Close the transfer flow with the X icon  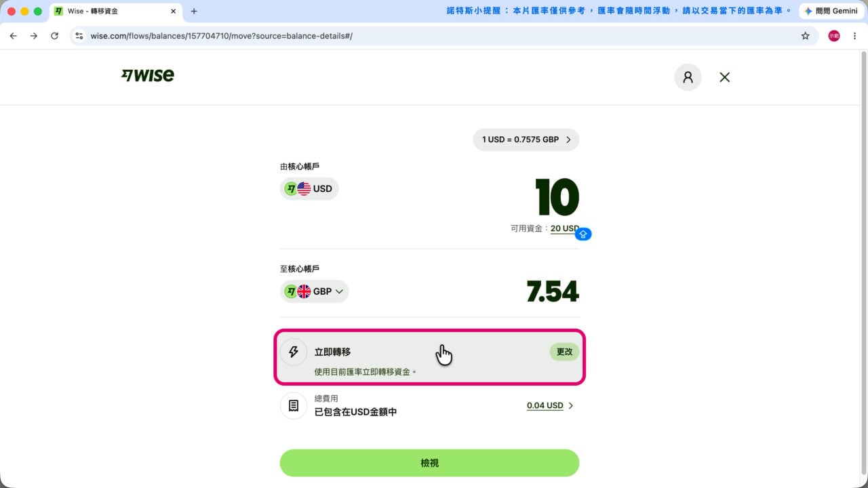(x=725, y=77)
